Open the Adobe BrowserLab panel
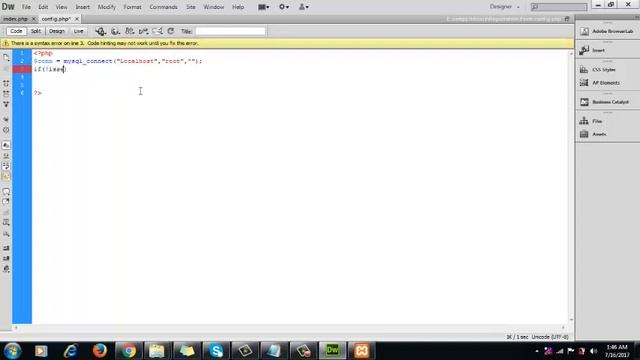The image size is (640, 360). click(608, 31)
